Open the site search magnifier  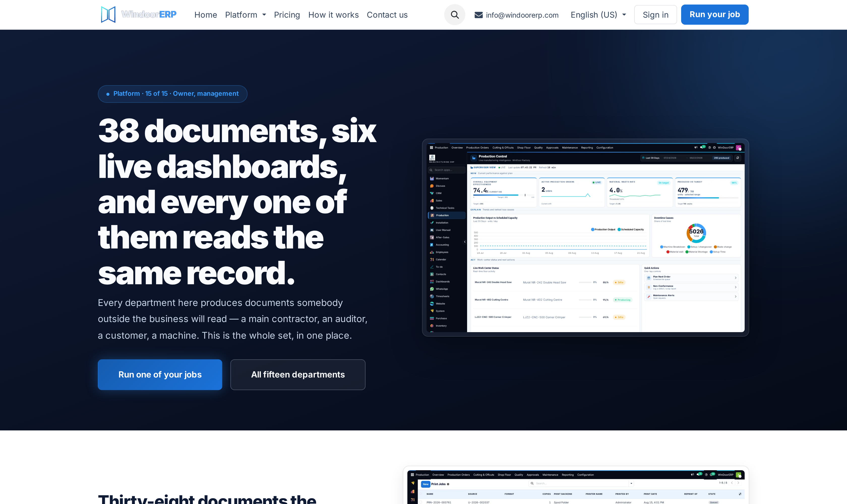455,15
